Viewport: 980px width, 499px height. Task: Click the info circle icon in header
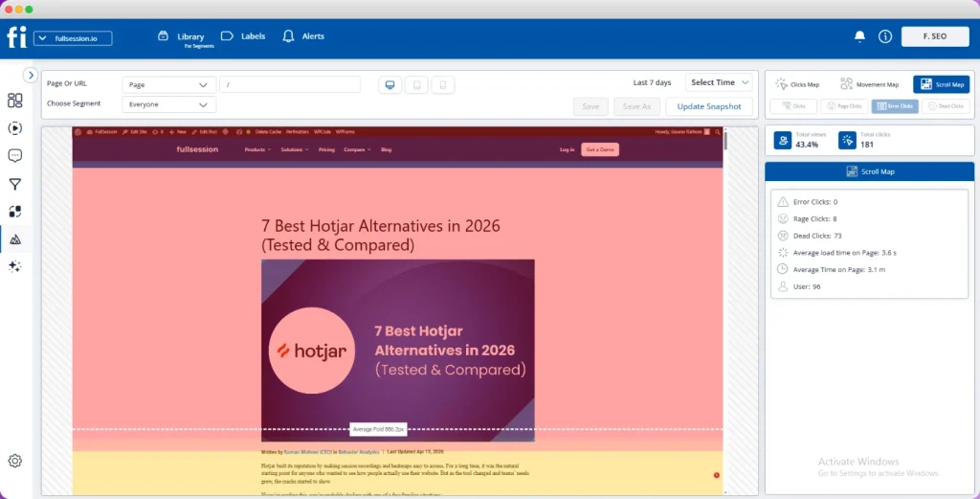[x=885, y=36]
